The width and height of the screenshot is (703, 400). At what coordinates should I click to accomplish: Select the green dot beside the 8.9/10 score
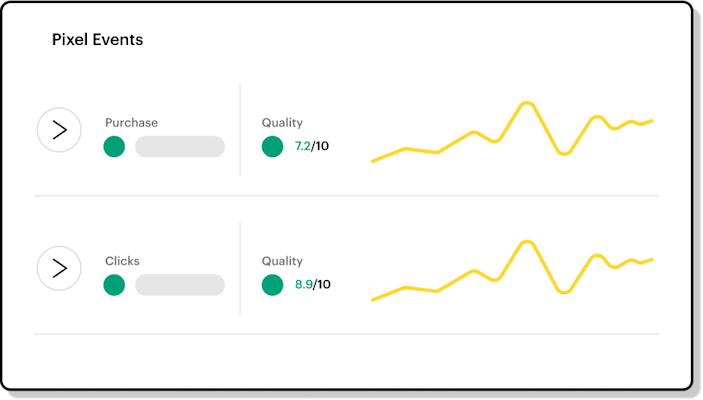pyautogui.click(x=272, y=285)
